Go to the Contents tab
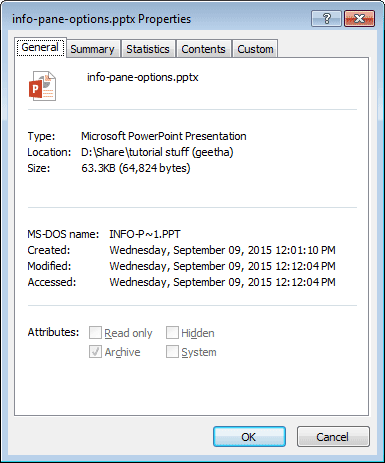Screen dimensions: 385x463 [203, 49]
